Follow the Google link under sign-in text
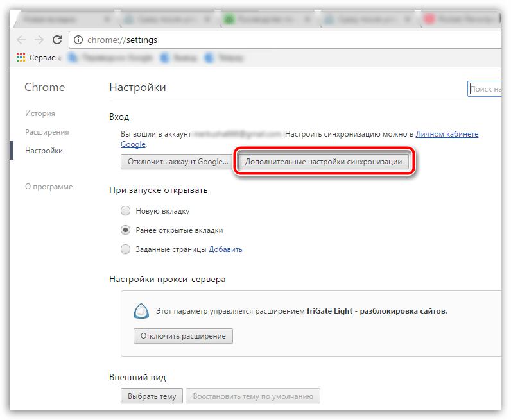This screenshot has width=511, height=420. pos(133,144)
